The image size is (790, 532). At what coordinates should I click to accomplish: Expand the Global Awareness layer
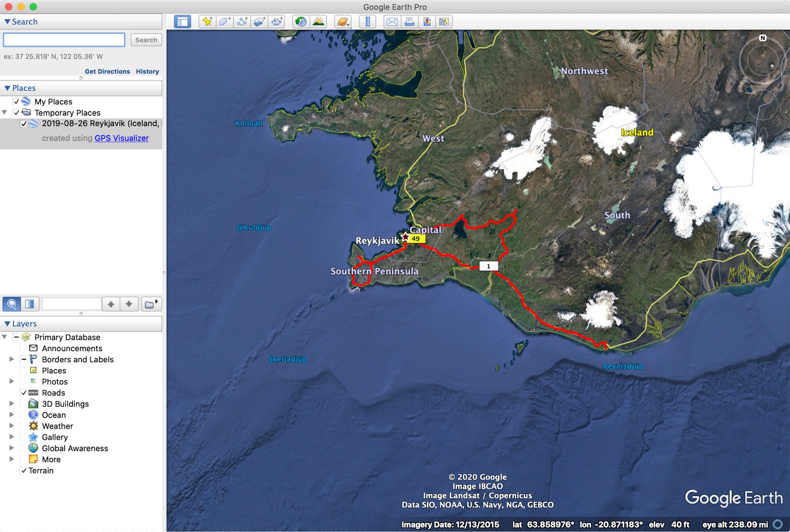tap(12, 448)
